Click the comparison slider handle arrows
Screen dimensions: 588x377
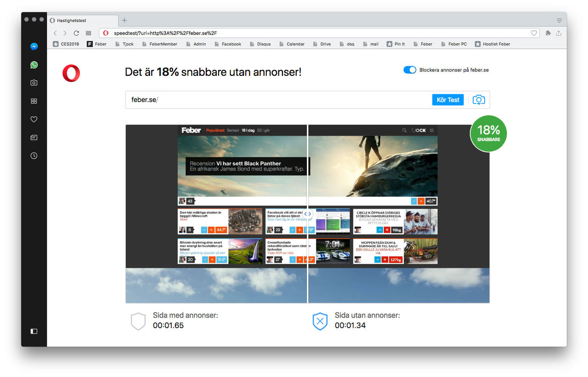tap(308, 214)
